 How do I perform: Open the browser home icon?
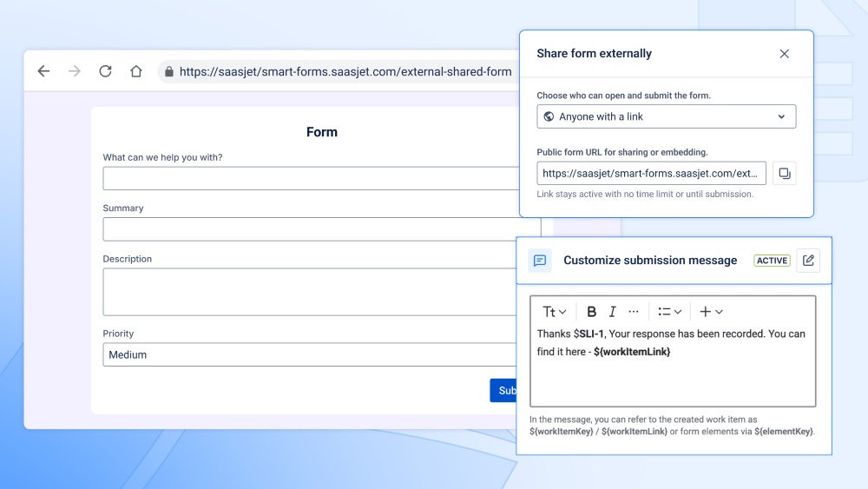pos(136,71)
